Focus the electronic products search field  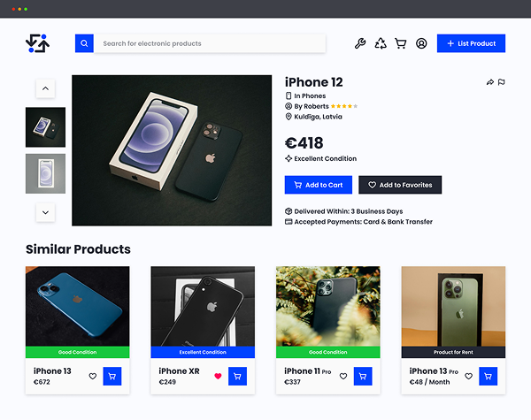pos(210,43)
